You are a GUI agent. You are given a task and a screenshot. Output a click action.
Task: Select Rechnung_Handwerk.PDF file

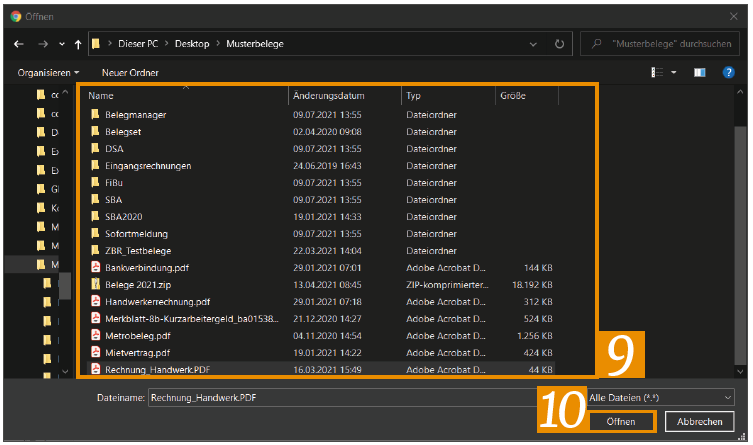(157, 370)
